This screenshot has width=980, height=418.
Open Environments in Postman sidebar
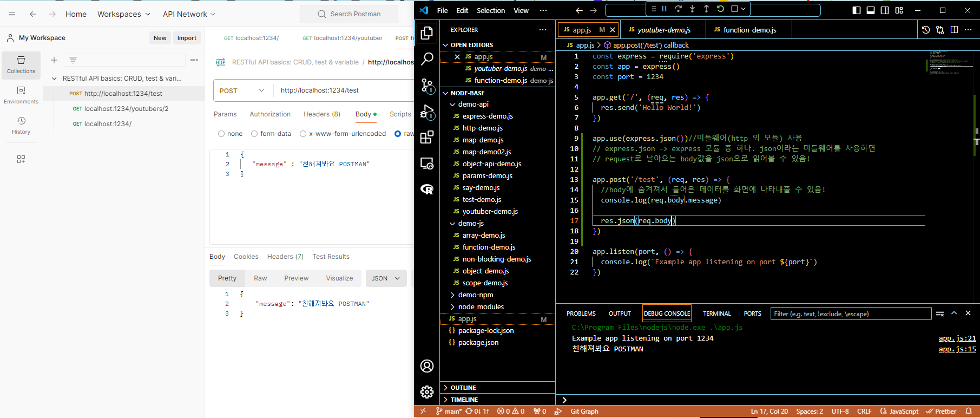(21, 95)
